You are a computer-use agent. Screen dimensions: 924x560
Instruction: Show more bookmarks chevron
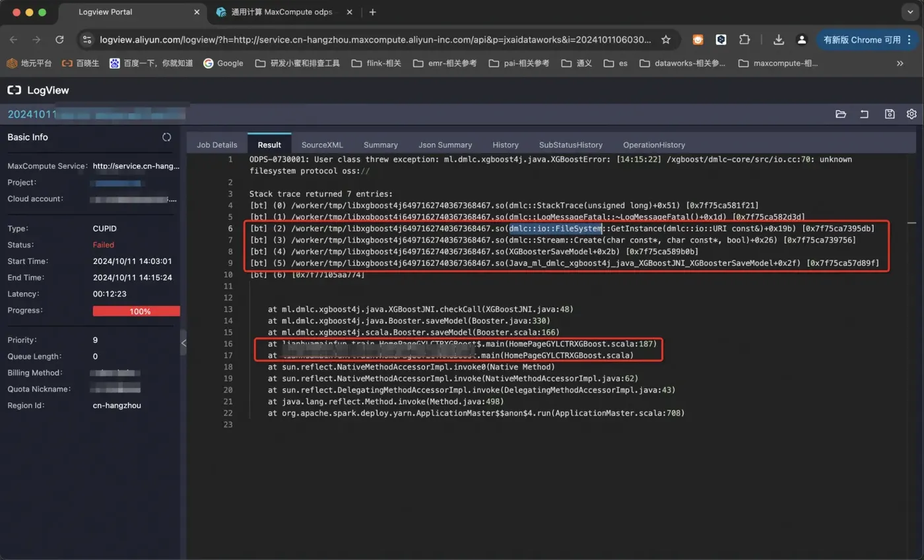[900, 63]
